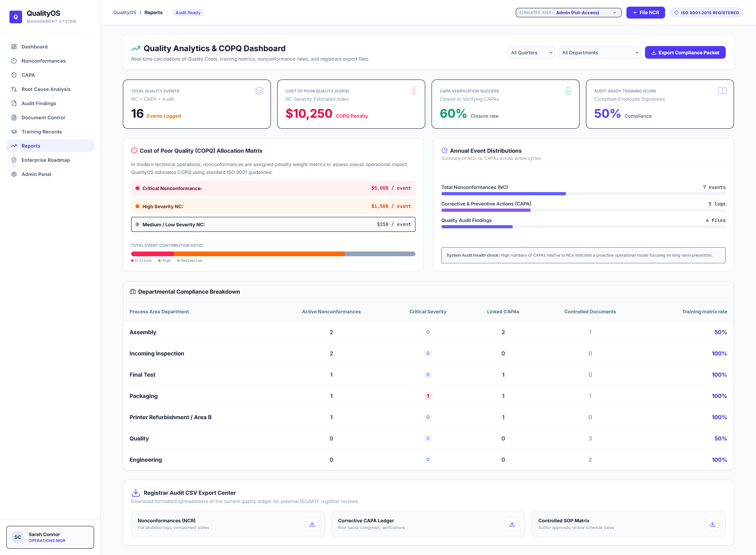
Task: Click the CAPA shield icon in sidebar
Action: pyautogui.click(x=14, y=75)
